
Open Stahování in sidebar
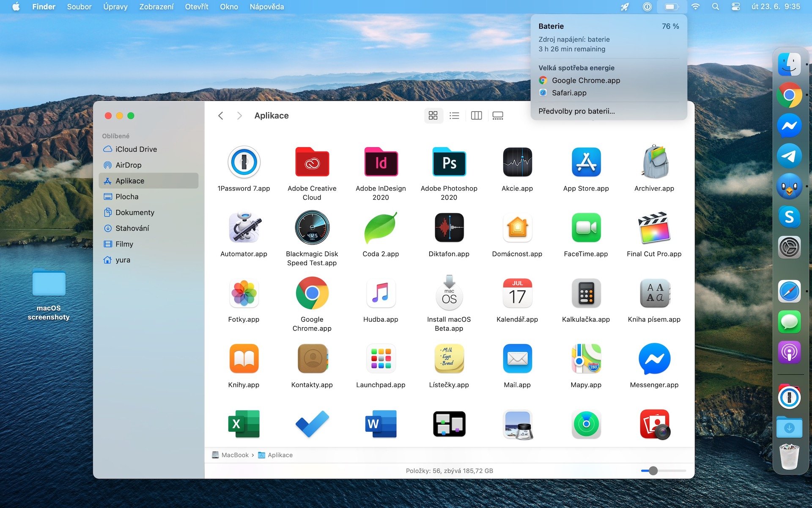148,228
